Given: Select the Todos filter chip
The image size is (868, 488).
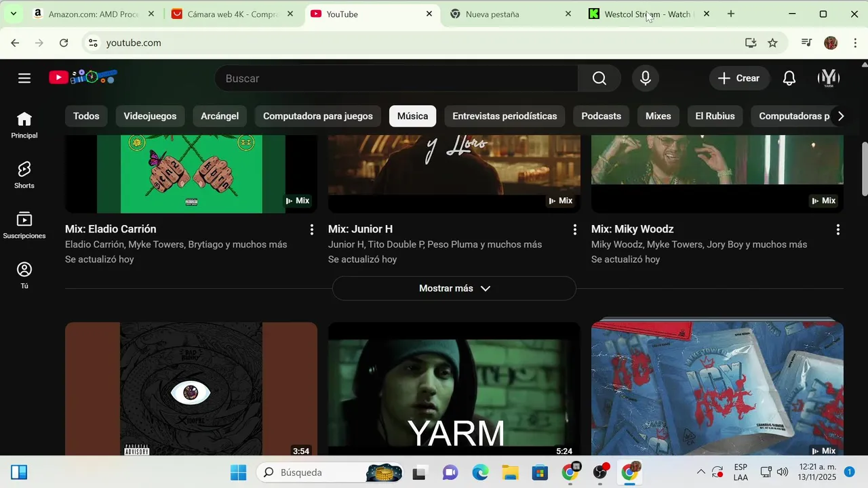Looking at the screenshot, I should (86, 116).
